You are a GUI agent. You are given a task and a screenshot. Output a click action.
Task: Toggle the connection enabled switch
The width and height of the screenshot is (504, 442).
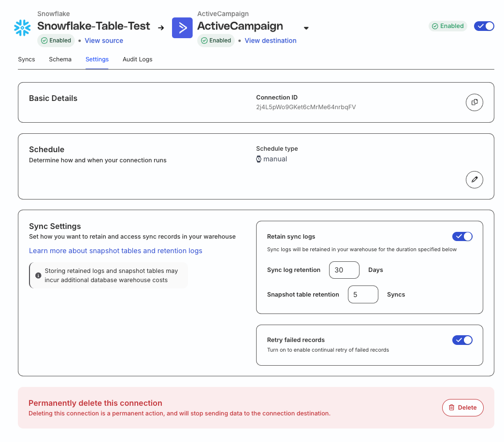click(x=484, y=26)
